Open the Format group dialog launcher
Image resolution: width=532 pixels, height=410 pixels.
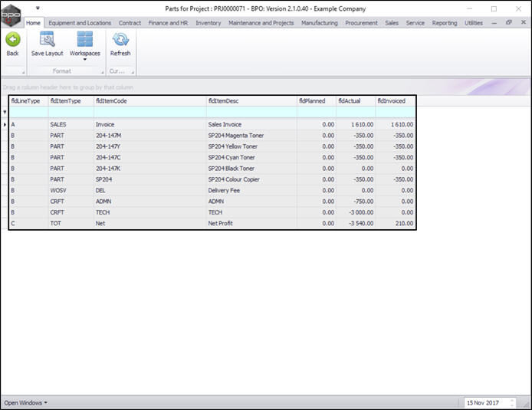click(102, 72)
